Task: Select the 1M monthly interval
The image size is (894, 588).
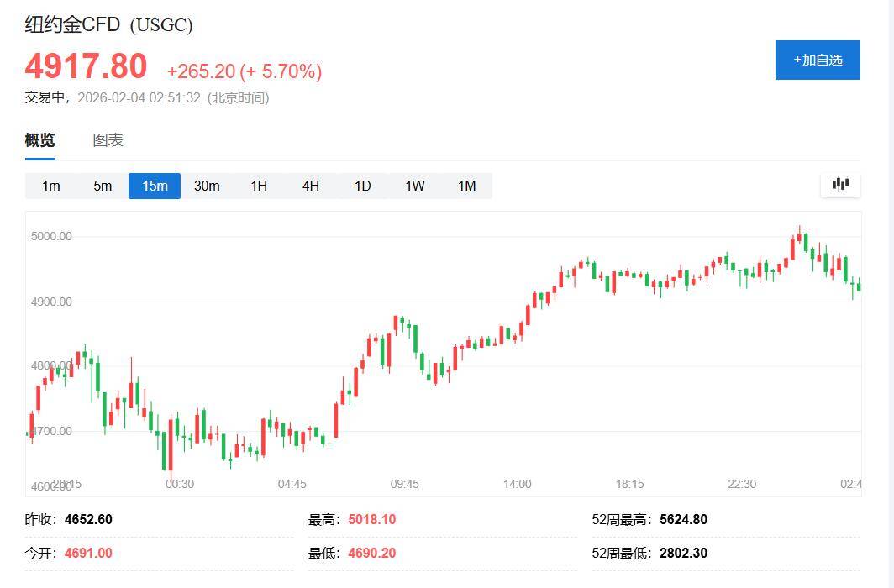Action: tap(466, 186)
